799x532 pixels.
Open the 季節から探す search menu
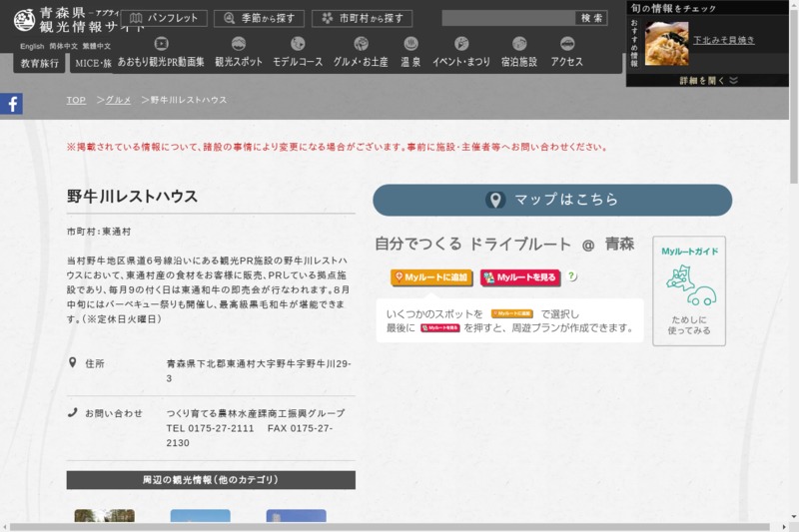(259, 18)
